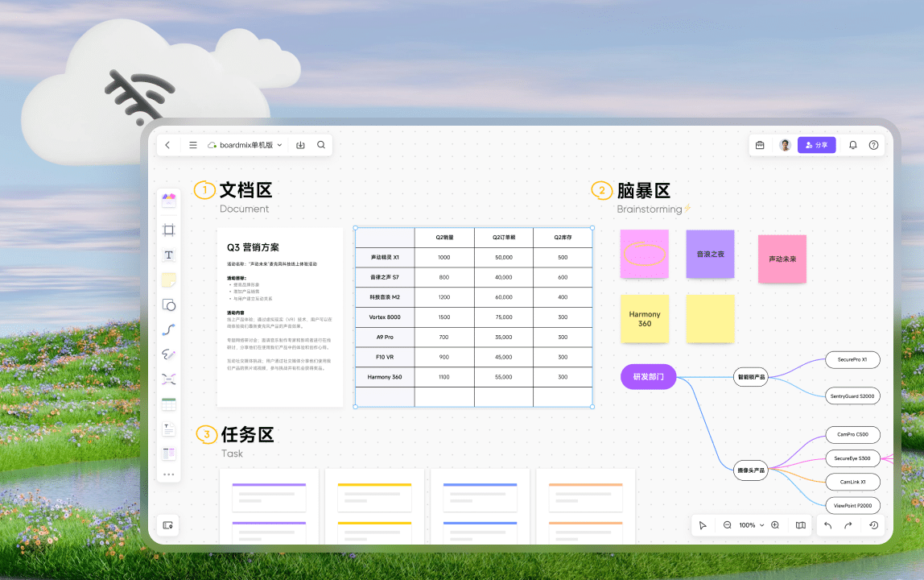Open the Sticky Note tool
Screen dimensions: 924x580
[x=168, y=280]
